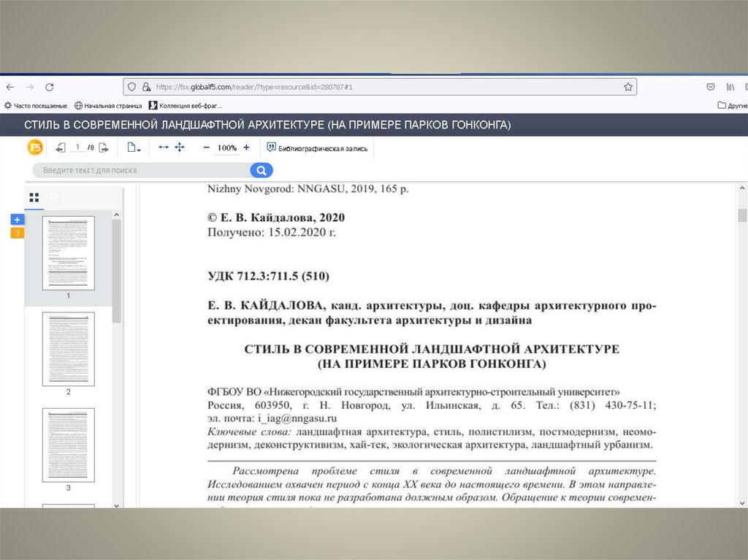
Task: Click the Nizhny Novgorod: NNGASU line
Action: [308, 189]
